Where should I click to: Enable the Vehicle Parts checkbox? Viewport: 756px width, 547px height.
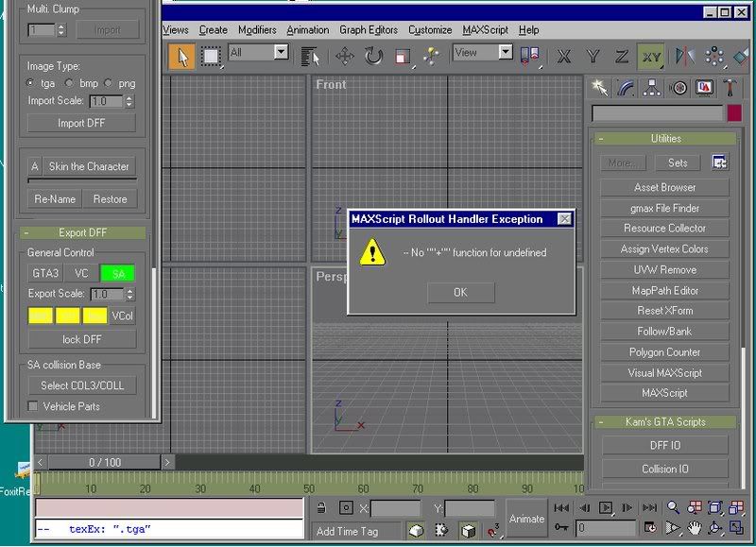tap(33, 406)
